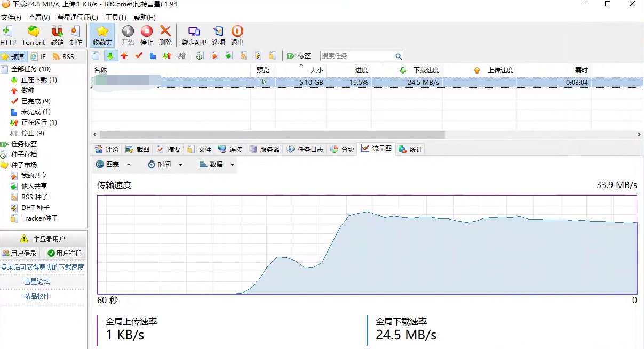This screenshot has height=349, width=644.
Task: Open DHT 种子 in the tree
Action: coord(35,208)
